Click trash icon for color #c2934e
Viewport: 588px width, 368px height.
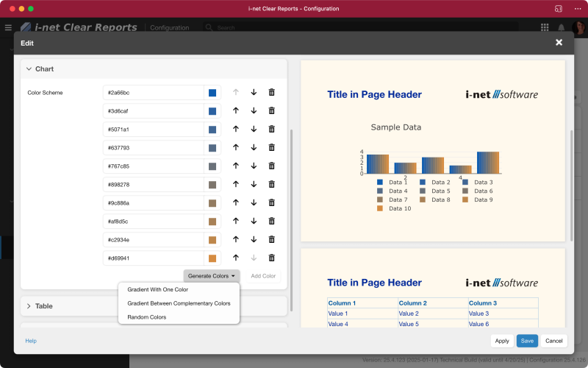[x=271, y=240]
